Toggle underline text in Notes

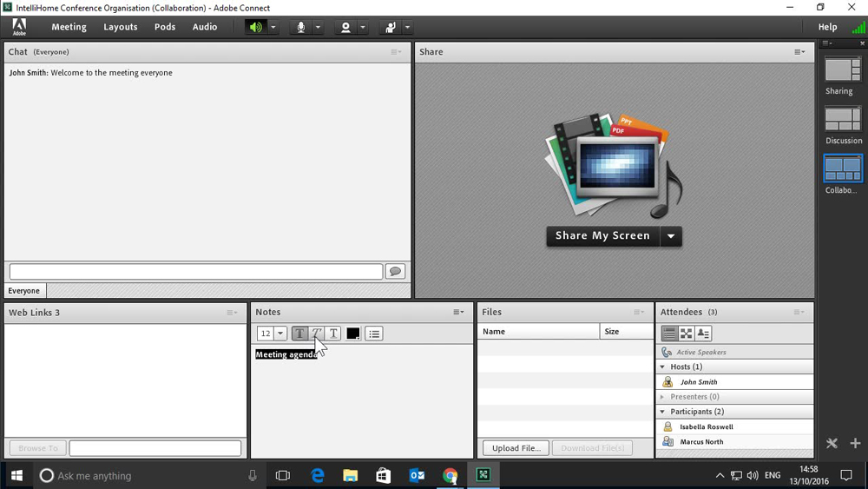pos(333,334)
